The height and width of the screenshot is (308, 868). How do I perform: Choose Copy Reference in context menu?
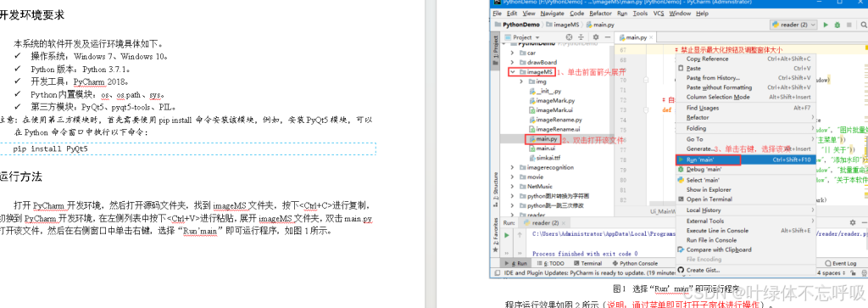click(x=747, y=59)
